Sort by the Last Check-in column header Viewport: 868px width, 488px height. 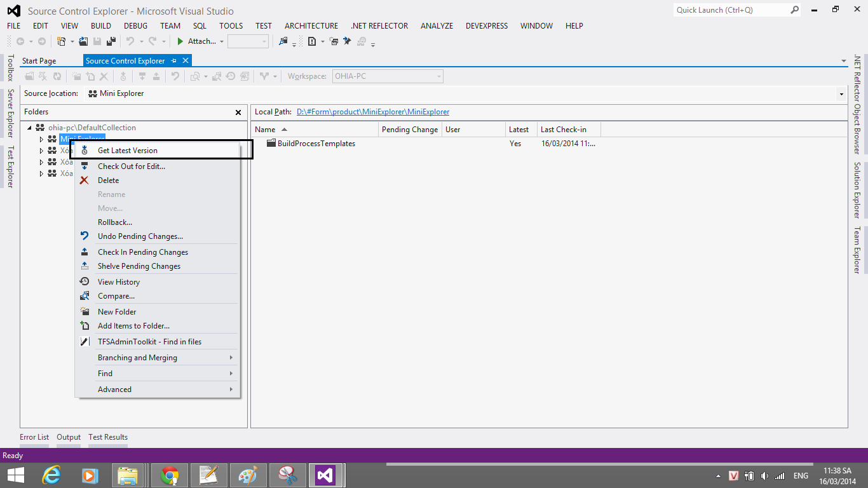(569, 130)
